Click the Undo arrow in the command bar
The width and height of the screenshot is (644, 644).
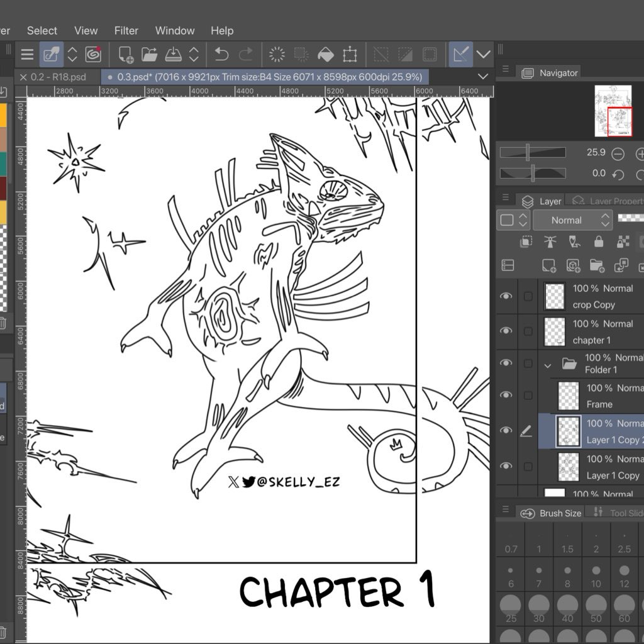[x=221, y=55]
